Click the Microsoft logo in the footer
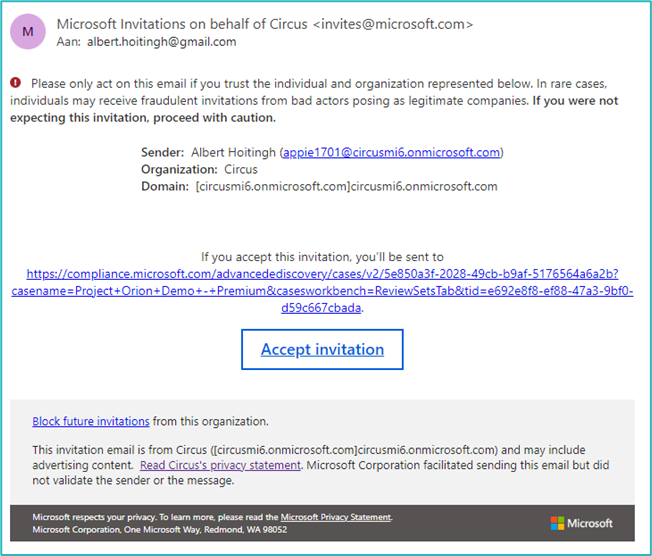This screenshot has height=556, width=652. pos(584,523)
